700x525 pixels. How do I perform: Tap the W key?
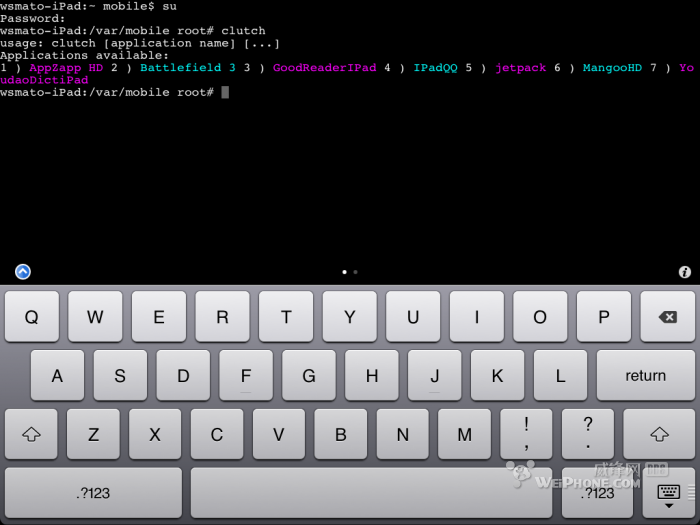point(95,317)
